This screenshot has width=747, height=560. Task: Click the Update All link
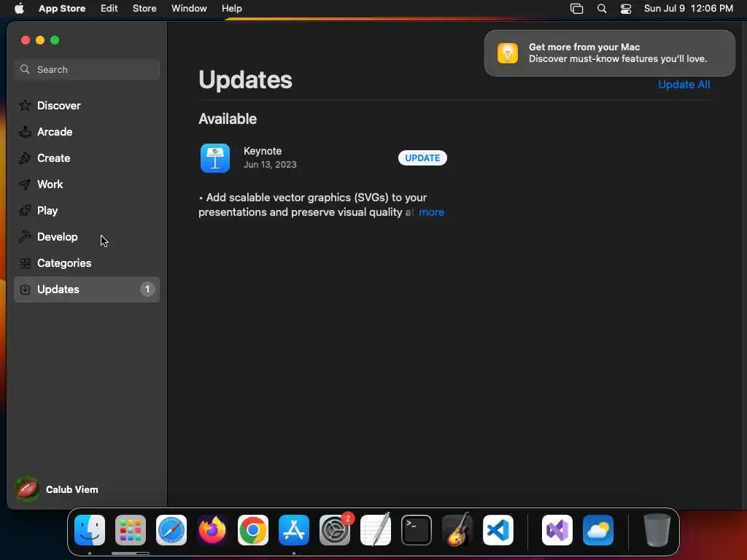click(684, 85)
